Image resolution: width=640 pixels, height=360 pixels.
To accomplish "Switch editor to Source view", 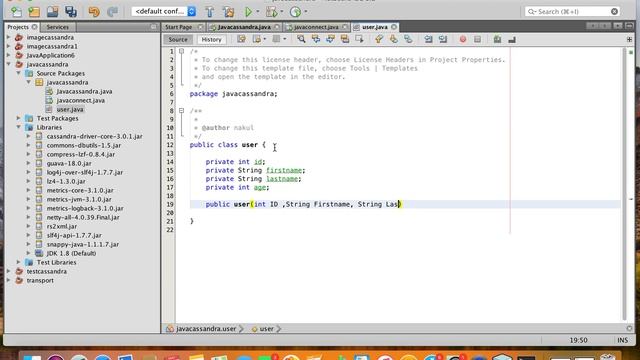I will [x=178, y=40].
